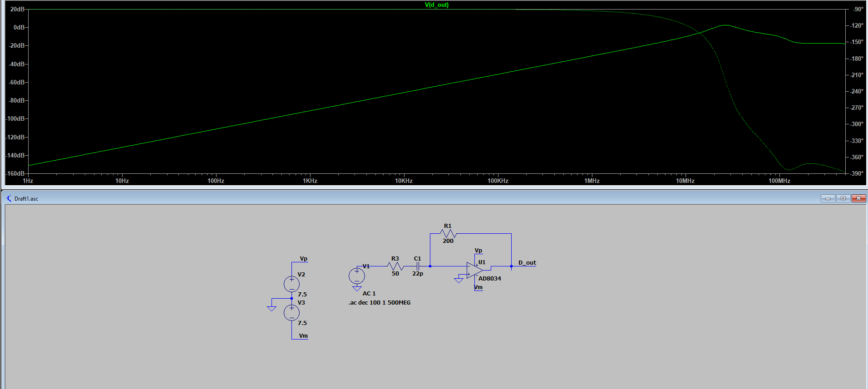Select resistor R3 symbol
868x389 pixels.
pyautogui.click(x=395, y=266)
